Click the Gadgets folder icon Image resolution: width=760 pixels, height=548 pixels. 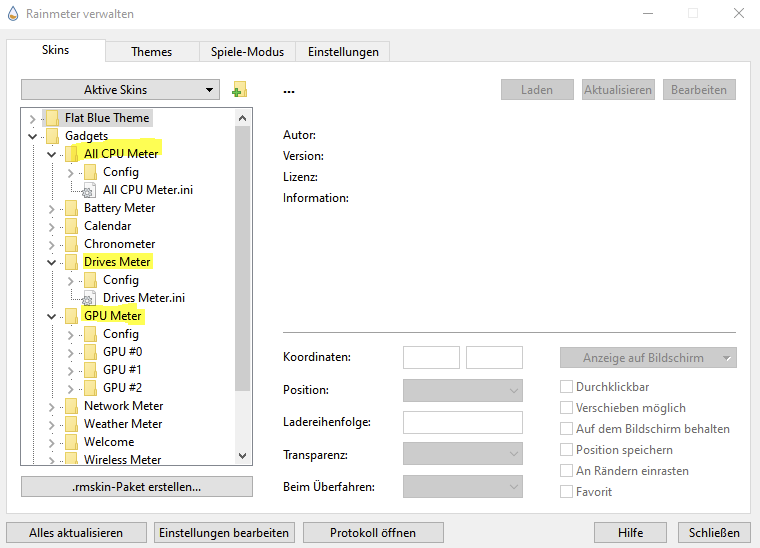point(52,136)
